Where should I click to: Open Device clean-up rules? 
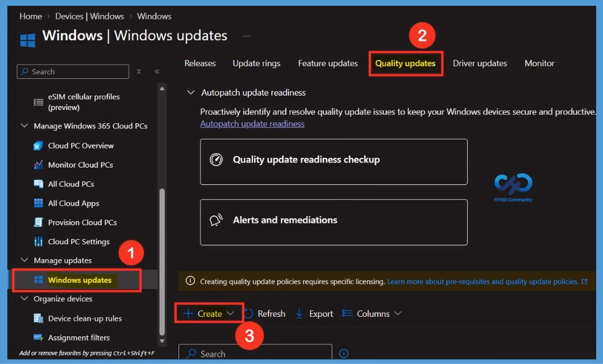point(85,319)
